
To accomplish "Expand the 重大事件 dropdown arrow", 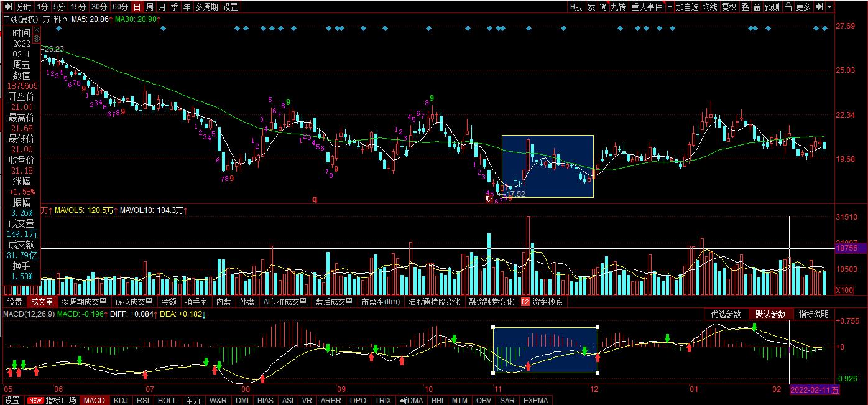I will point(670,7).
